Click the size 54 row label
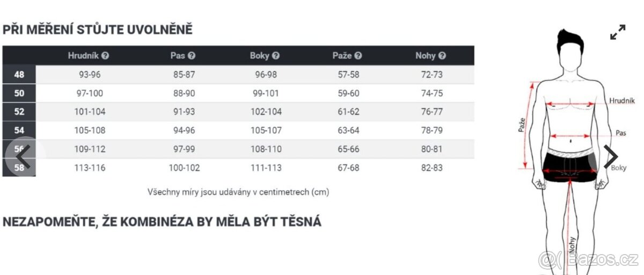The width and height of the screenshot is (644, 275). click(x=19, y=131)
